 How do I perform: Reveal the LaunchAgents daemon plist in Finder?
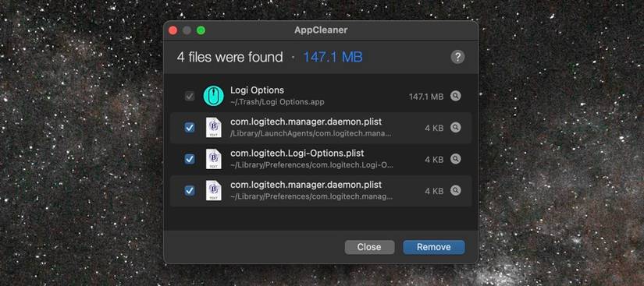tap(455, 128)
